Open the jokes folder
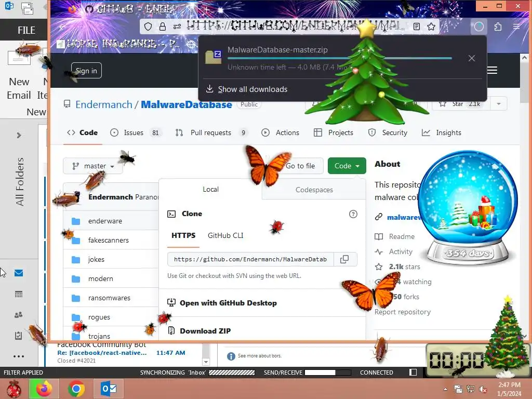The image size is (532, 399). [x=96, y=260]
